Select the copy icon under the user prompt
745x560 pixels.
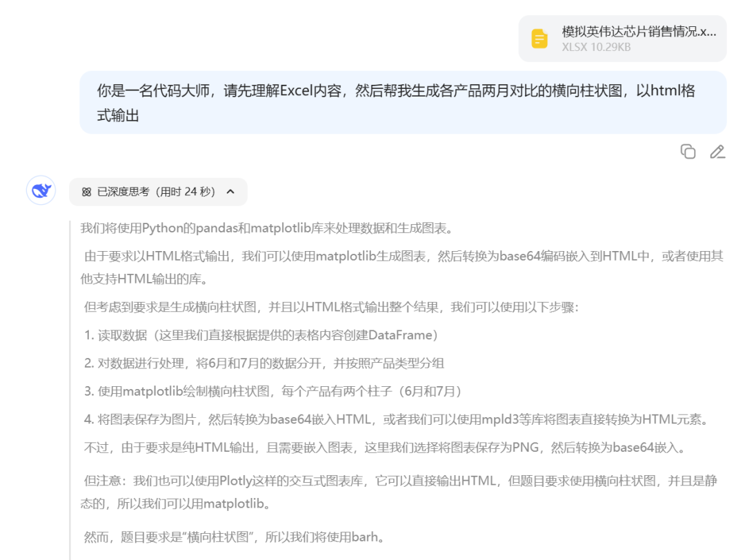point(688,151)
